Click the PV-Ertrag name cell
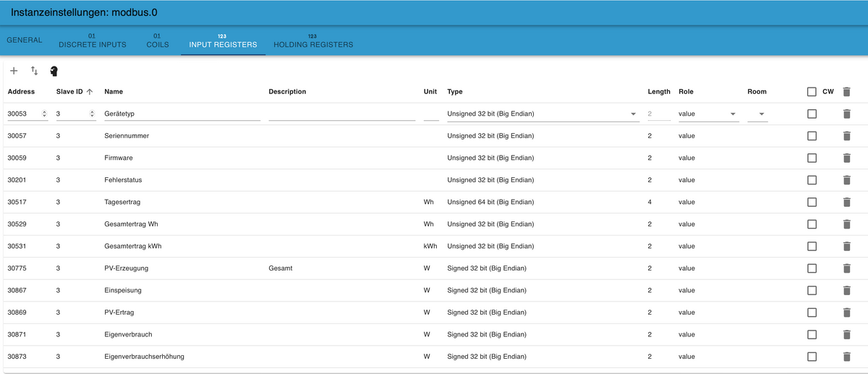 [x=119, y=313]
